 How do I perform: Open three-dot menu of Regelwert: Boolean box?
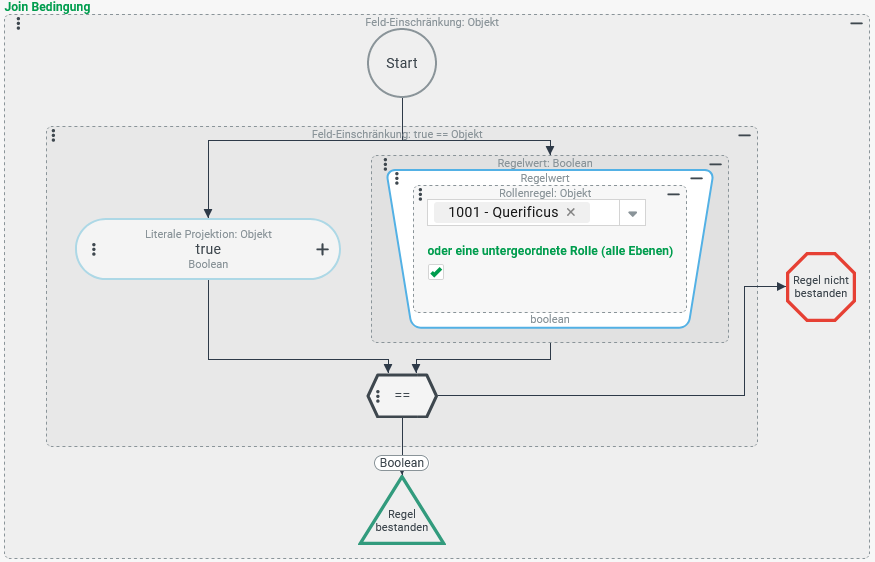[x=385, y=164]
